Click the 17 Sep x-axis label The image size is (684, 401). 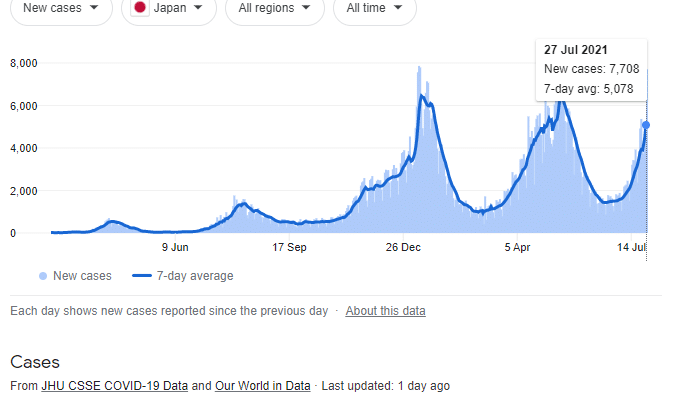coord(290,247)
